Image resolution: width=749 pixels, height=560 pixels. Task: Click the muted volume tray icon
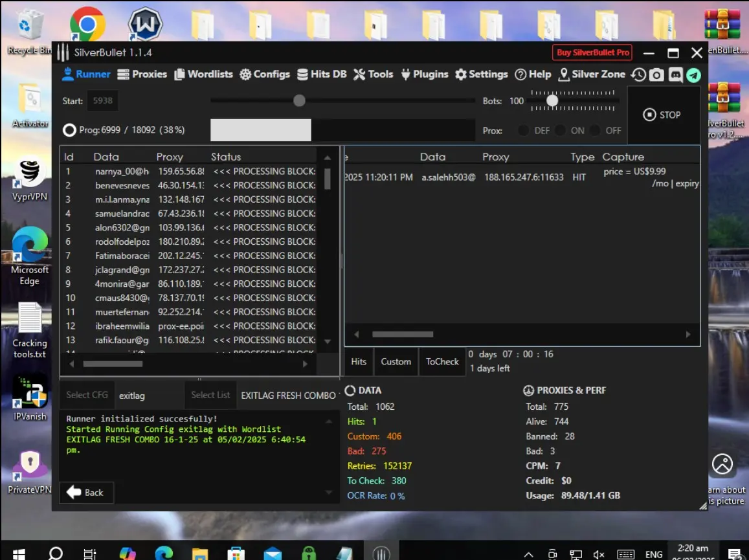click(599, 554)
